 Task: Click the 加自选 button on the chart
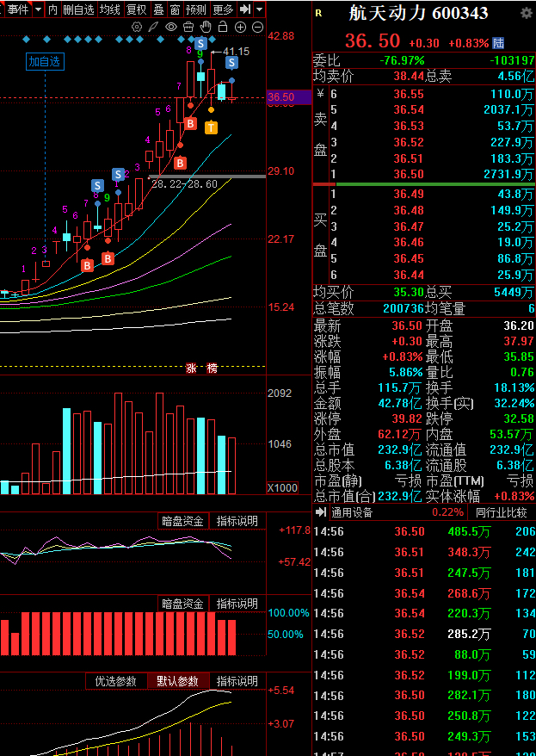45,62
